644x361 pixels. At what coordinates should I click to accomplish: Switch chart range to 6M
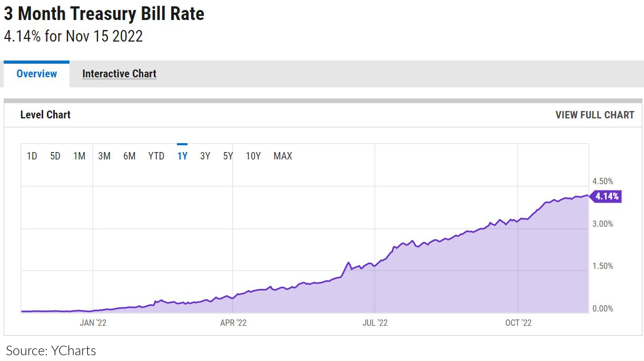129,156
